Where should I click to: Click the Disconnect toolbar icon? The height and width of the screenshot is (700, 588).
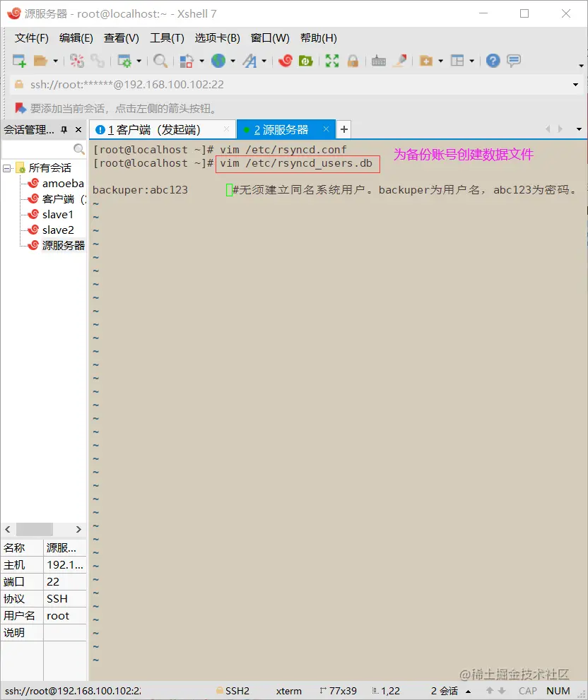click(x=77, y=61)
